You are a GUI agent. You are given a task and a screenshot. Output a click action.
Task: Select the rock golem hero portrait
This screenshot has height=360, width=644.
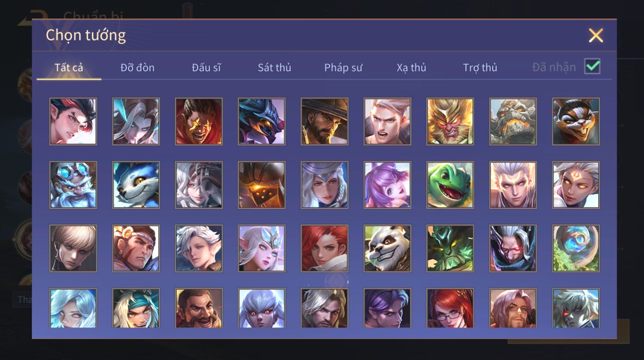(x=513, y=122)
